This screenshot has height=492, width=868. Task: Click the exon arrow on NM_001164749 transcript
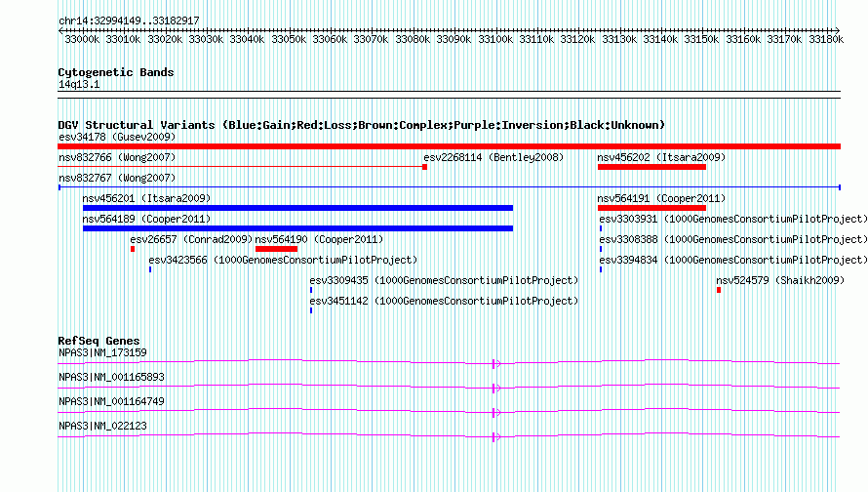coord(496,412)
